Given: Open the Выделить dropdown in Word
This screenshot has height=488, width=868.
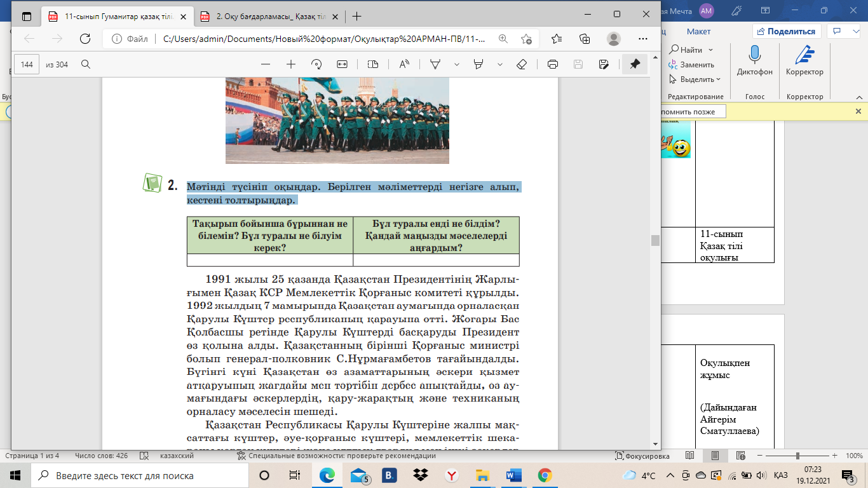Looking at the screenshot, I should pyautogui.click(x=695, y=79).
